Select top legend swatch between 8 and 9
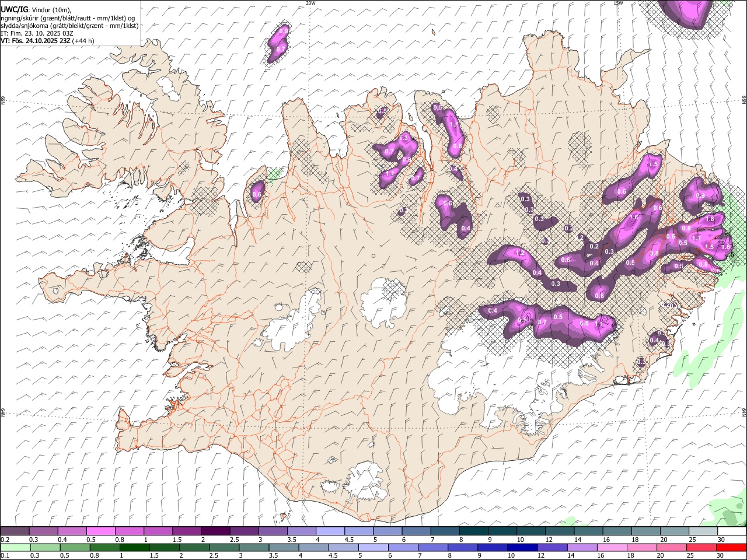The width and height of the screenshot is (747, 560). point(473,531)
